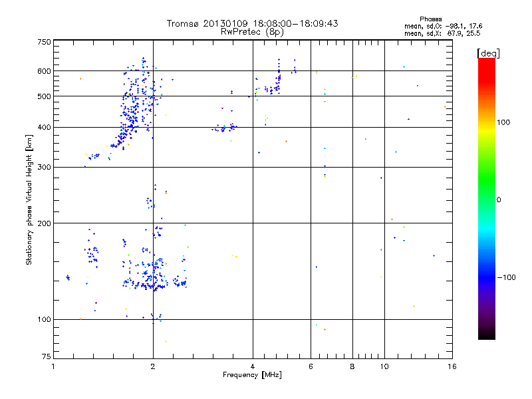Click the "Stationary phase Virtual Height [km]" y-axis label
The width and height of the screenshot is (532, 399).
pyautogui.click(x=29, y=200)
